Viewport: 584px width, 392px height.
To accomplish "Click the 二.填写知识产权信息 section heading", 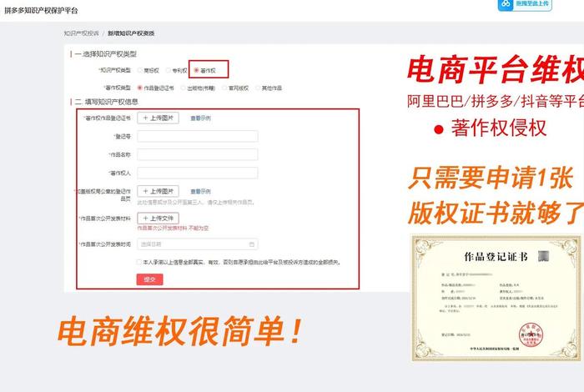I will point(106,102).
